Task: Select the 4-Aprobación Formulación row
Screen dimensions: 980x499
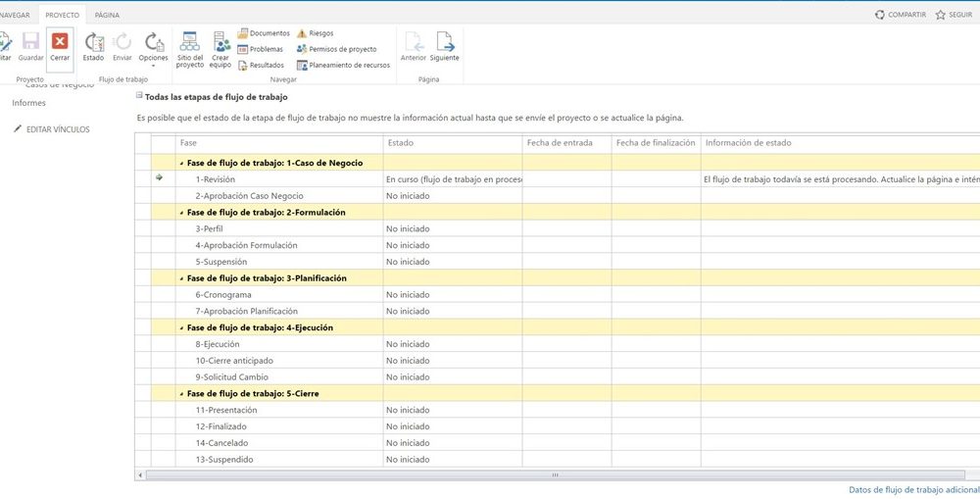Action: point(557,245)
